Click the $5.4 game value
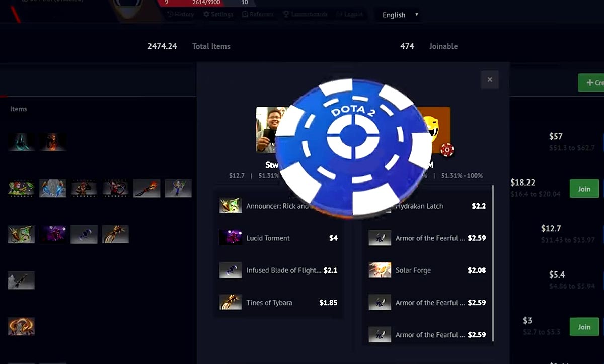The image size is (604, 364). 557,275
